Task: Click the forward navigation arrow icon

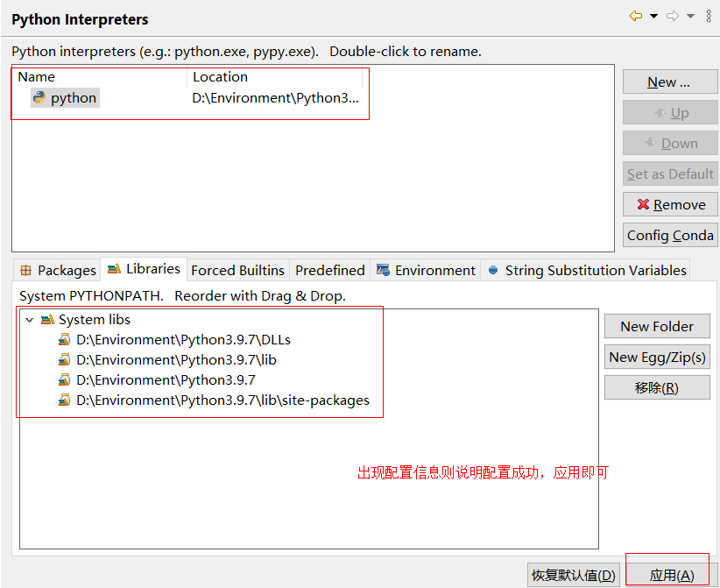Action: [673, 16]
